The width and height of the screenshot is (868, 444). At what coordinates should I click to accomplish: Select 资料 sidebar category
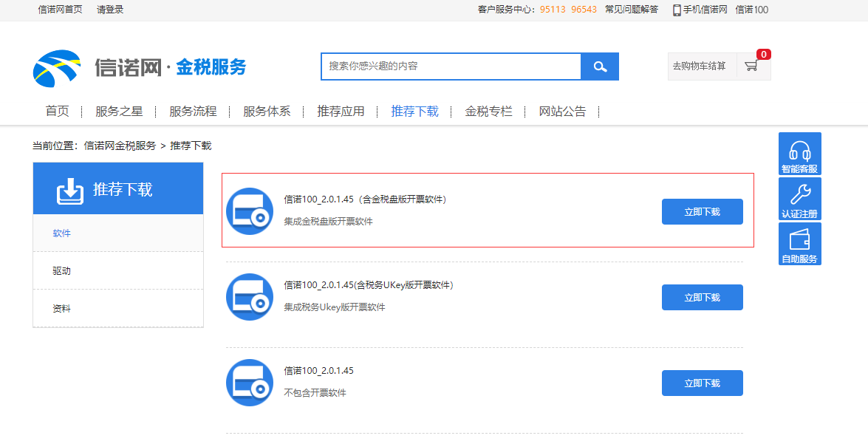118,308
